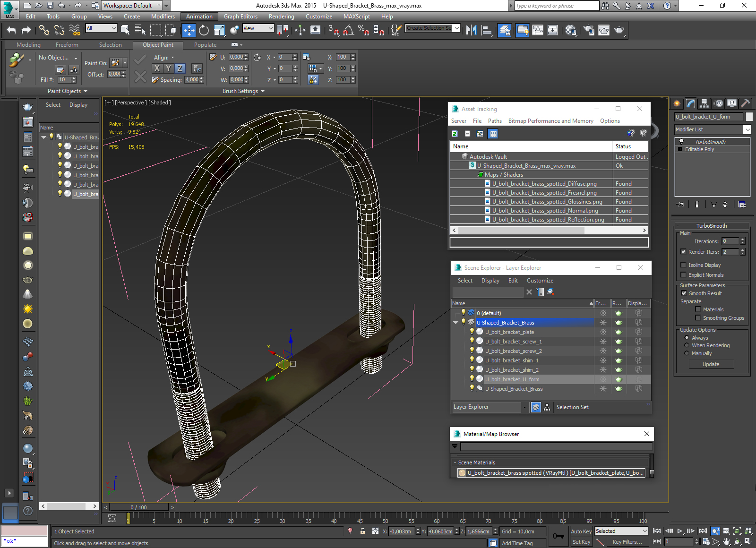Open the reference coordinate View dropdown
The image size is (756, 548).
[258, 28]
